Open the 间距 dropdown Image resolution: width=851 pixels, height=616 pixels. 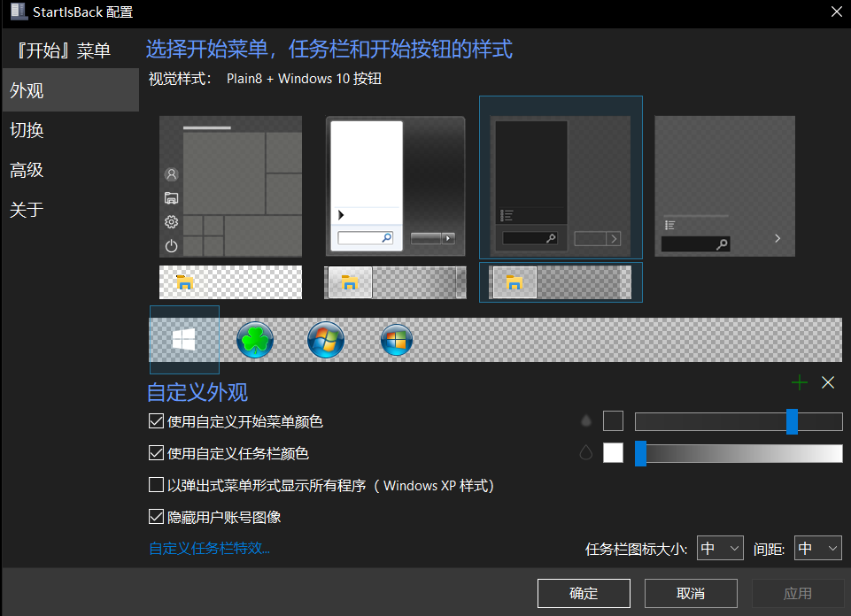(x=816, y=548)
